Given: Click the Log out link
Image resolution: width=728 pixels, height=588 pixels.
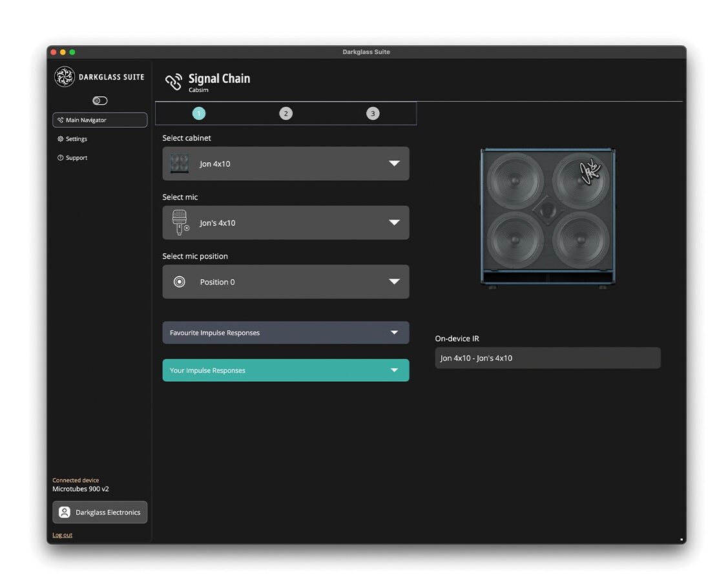Looking at the screenshot, I should (62, 535).
